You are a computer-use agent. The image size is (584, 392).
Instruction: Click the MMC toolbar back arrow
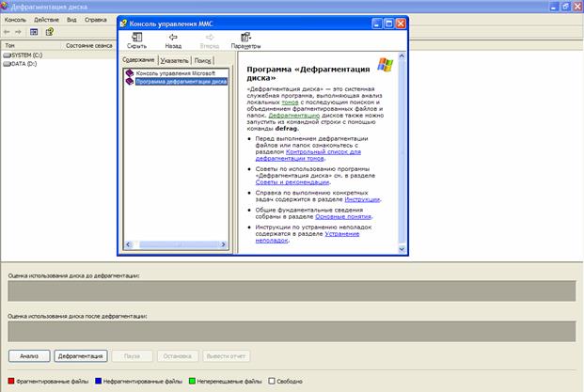click(7, 31)
